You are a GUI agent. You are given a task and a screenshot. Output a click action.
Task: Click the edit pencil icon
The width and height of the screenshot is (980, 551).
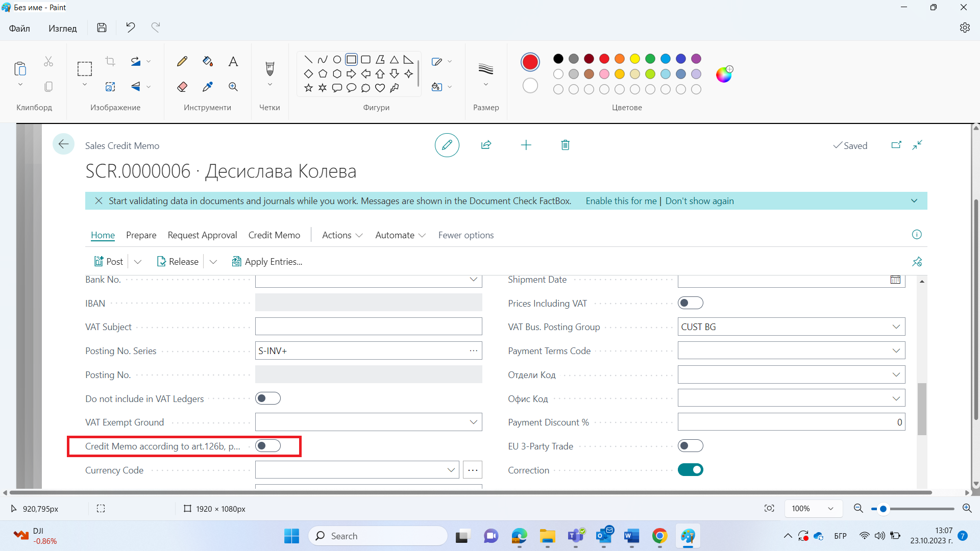[447, 145]
